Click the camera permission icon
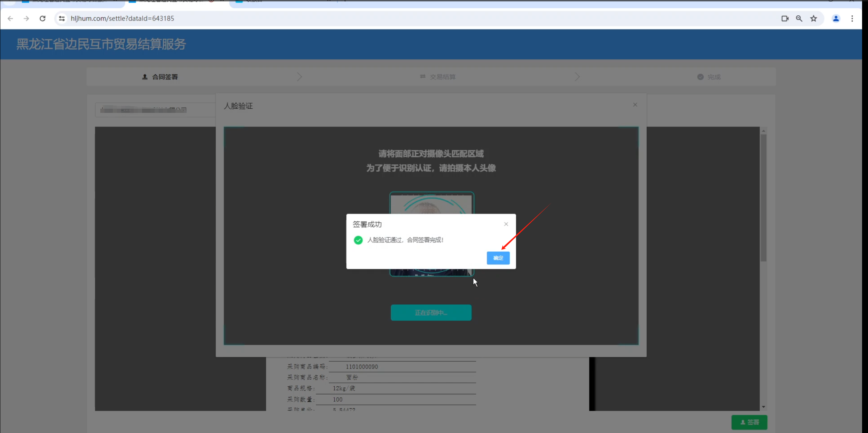 pos(784,18)
